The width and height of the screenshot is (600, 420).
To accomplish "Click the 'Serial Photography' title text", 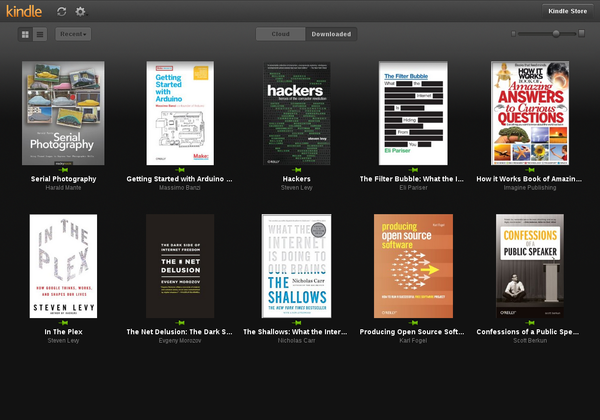I will 64,179.
